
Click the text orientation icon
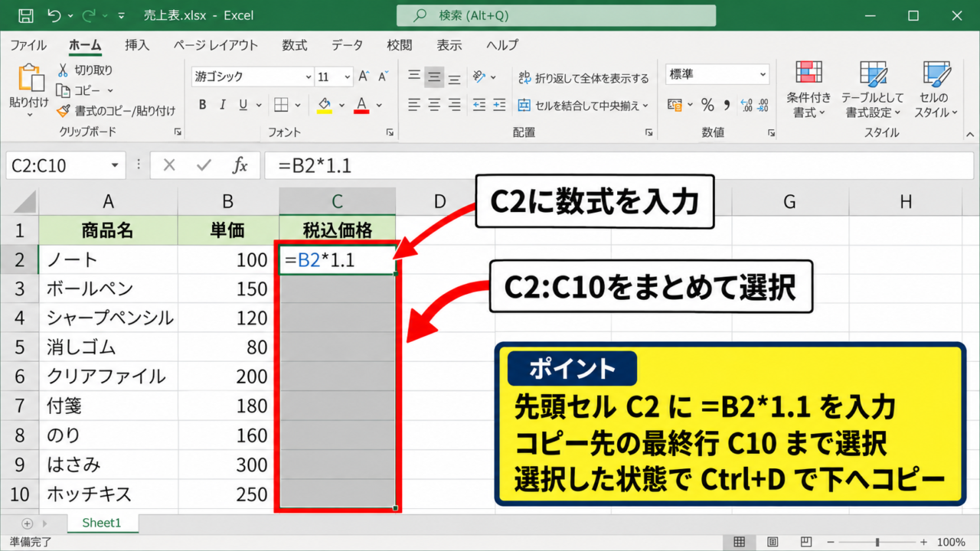tap(480, 77)
